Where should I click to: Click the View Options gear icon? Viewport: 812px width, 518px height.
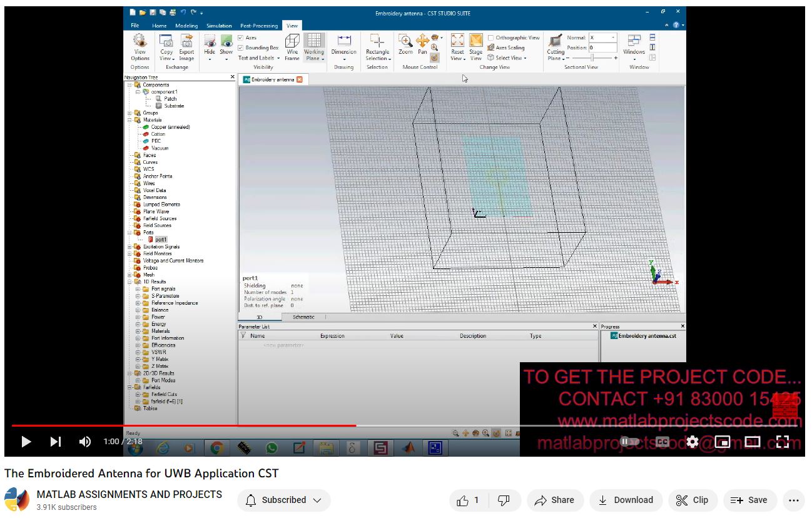click(140, 41)
